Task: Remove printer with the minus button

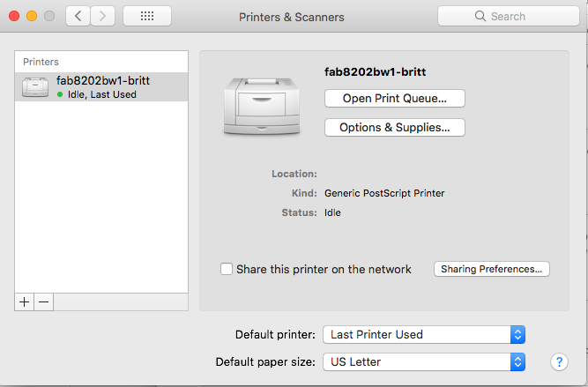Action: click(x=44, y=301)
